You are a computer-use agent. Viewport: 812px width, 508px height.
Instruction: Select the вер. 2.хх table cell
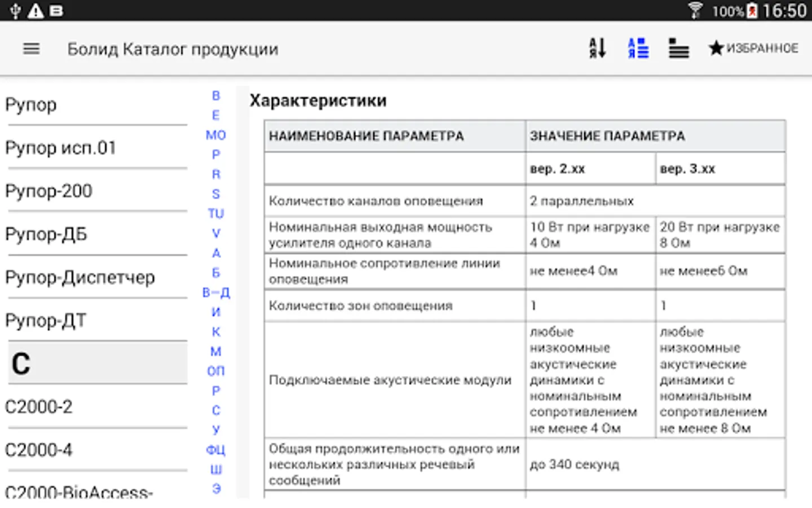click(590, 169)
